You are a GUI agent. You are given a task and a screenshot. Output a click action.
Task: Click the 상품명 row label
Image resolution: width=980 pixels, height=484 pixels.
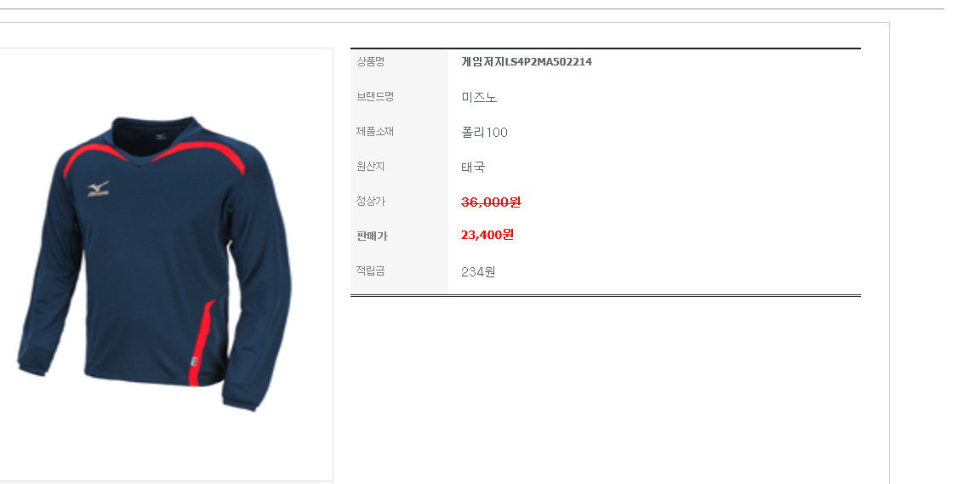pos(370,61)
